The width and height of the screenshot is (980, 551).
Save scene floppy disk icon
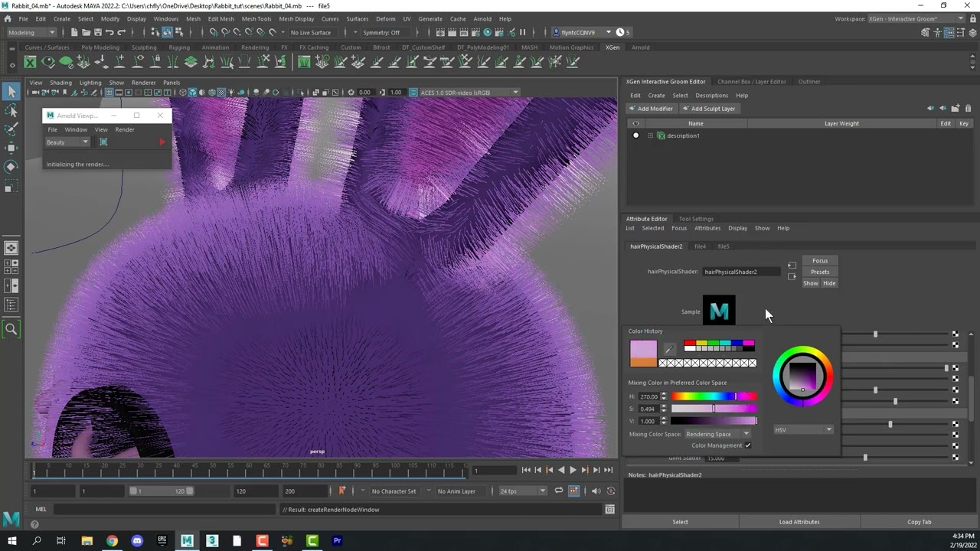coord(97,32)
